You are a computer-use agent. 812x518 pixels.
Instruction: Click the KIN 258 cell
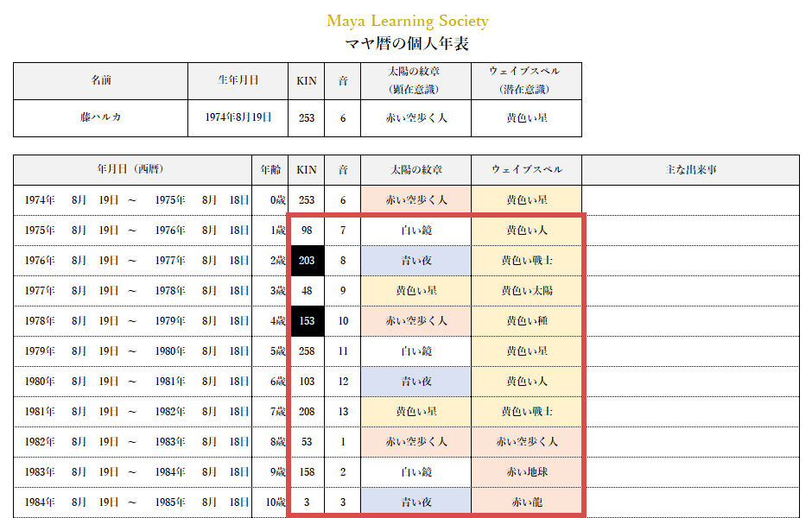click(307, 351)
